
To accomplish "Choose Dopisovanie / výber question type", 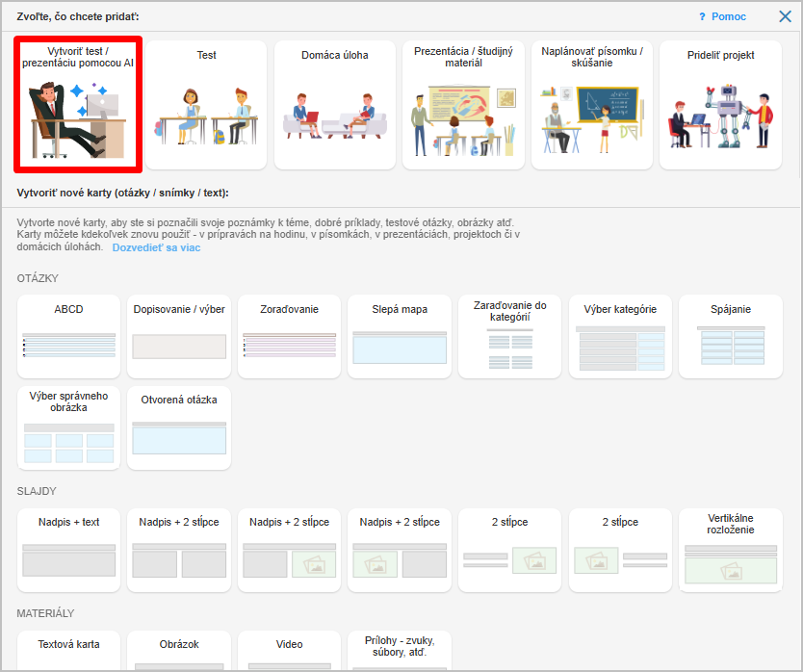I will pyautogui.click(x=178, y=336).
